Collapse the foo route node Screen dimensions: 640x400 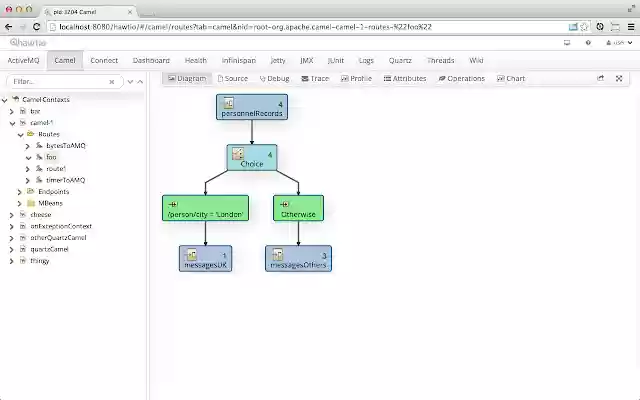[28, 158]
